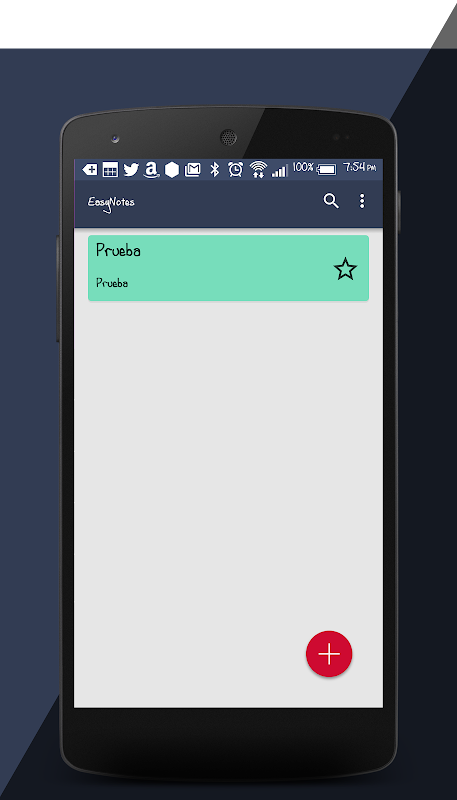Select the green Prueba note background
This screenshot has width=457, height=800.
[228, 268]
